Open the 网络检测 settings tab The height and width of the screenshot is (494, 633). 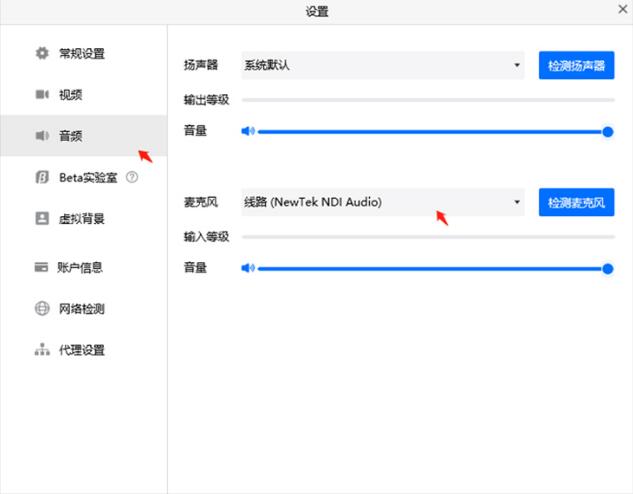81,309
